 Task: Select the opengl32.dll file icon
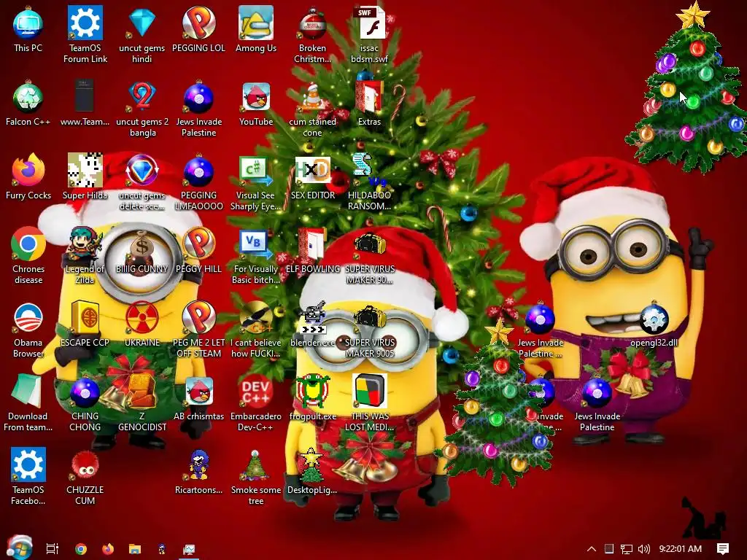pyautogui.click(x=654, y=318)
